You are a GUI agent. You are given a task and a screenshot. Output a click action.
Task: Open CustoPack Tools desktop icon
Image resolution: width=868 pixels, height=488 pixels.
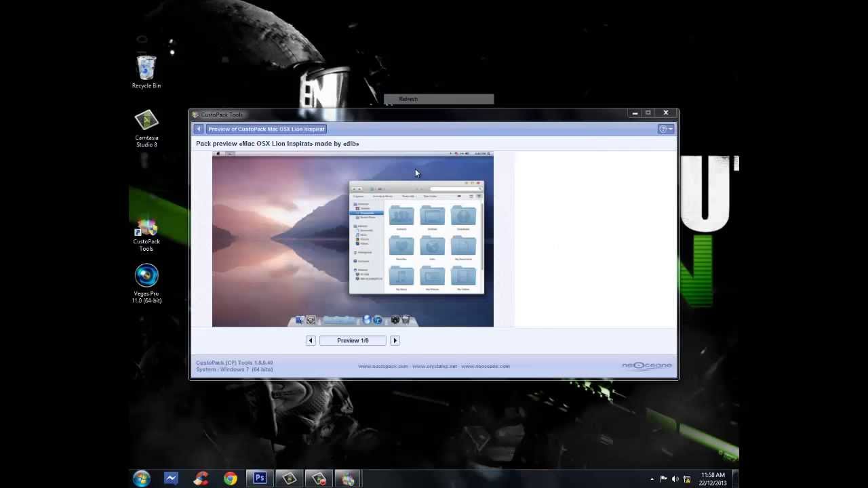click(146, 235)
